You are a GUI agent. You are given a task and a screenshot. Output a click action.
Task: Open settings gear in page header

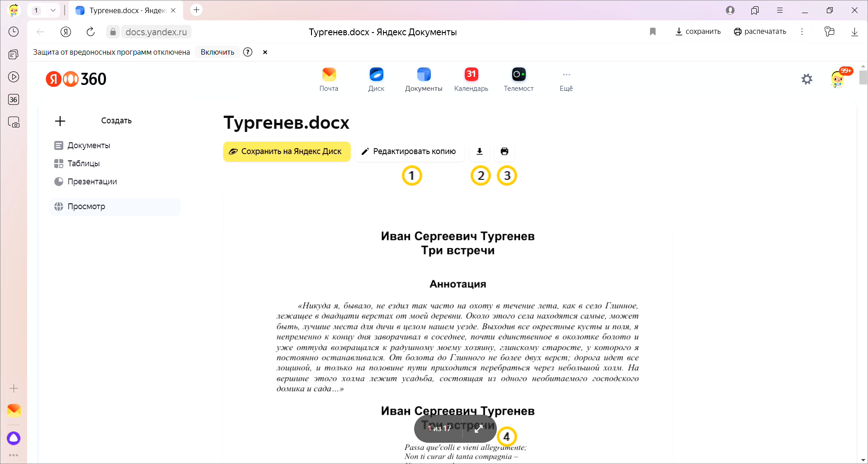click(807, 80)
